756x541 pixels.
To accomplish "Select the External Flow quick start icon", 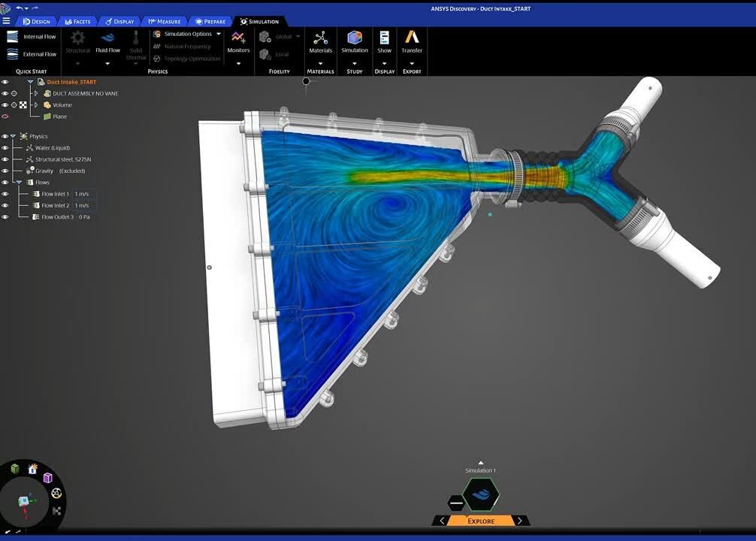I will pos(13,54).
